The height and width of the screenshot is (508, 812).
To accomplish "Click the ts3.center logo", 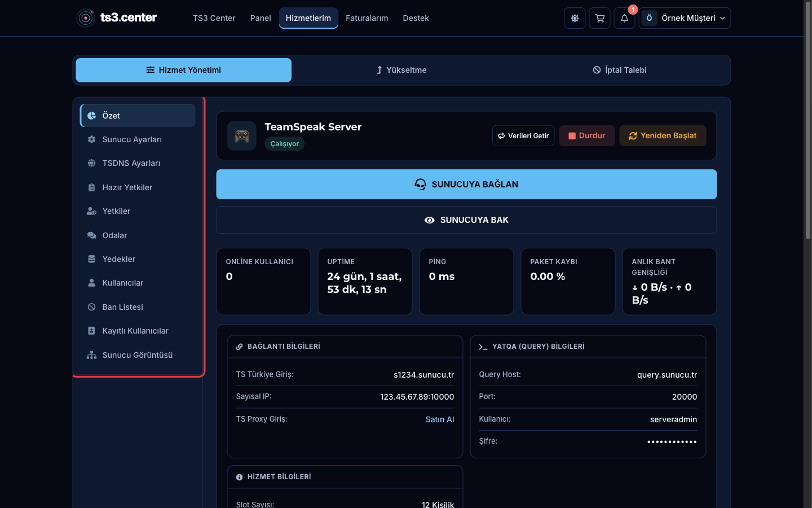I will tap(117, 18).
